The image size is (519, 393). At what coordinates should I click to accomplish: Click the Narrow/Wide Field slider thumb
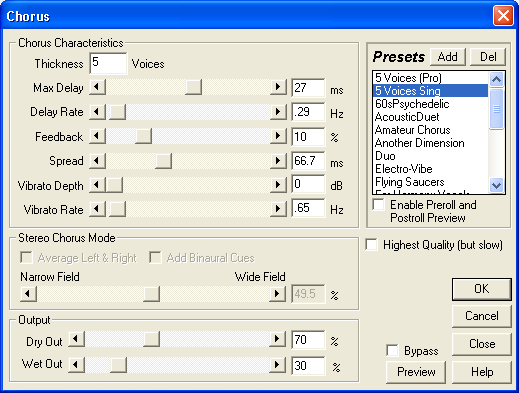(151, 294)
